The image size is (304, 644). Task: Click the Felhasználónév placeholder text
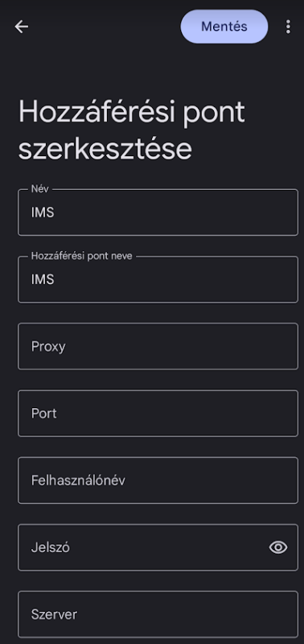tap(78, 481)
